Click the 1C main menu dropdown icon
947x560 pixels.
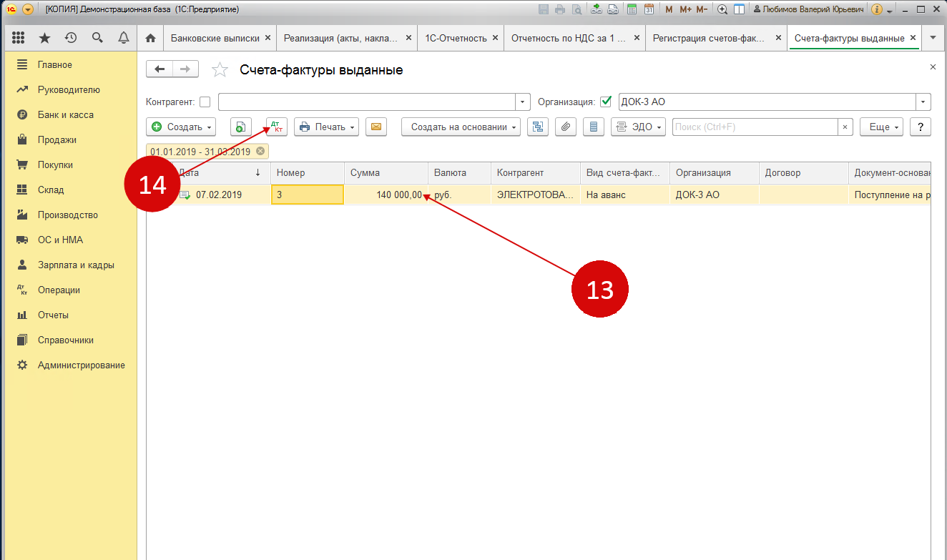[x=28, y=9]
